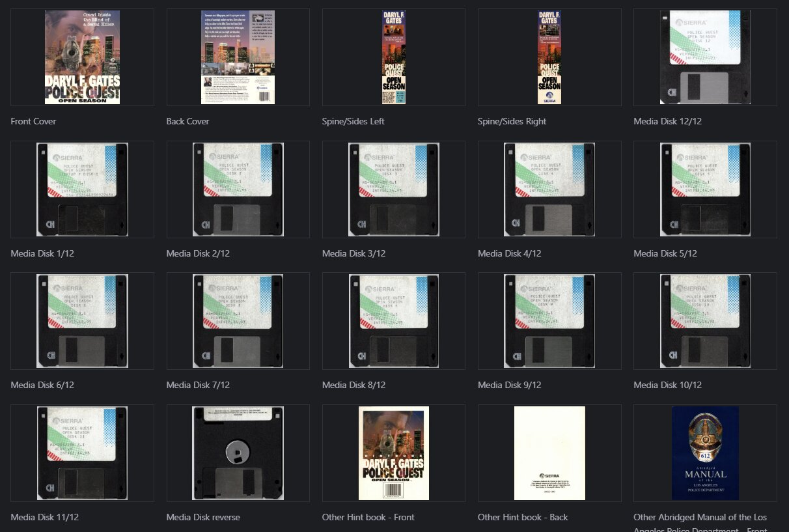Screen dimensions: 789x532
Task: View the Media Disk 8/12 image
Action: click(393, 321)
